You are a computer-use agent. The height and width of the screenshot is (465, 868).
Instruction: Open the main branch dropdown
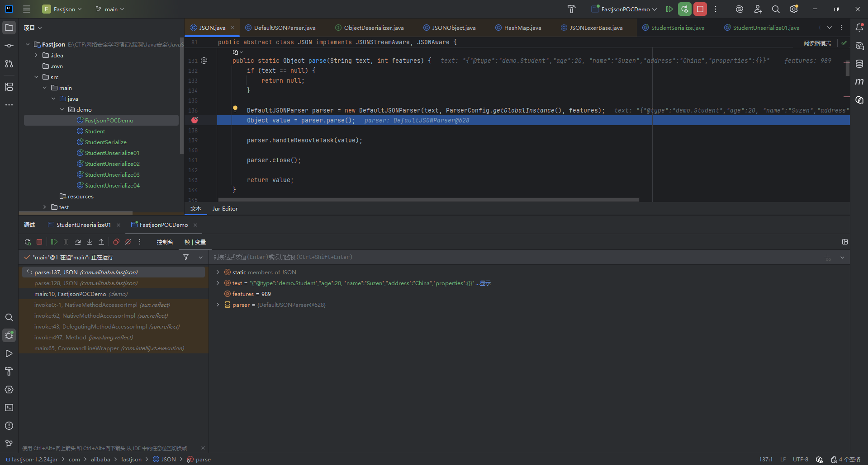(x=110, y=9)
